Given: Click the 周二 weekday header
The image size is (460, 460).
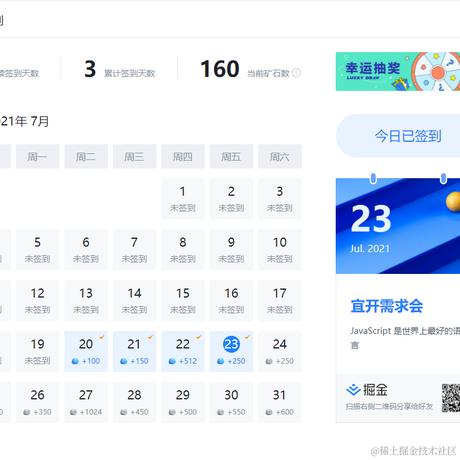Looking at the screenshot, I should click(86, 156).
